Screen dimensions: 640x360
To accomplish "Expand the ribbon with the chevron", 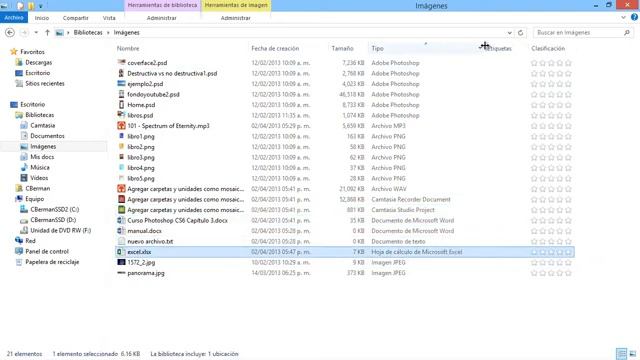I will tap(623, 18).
